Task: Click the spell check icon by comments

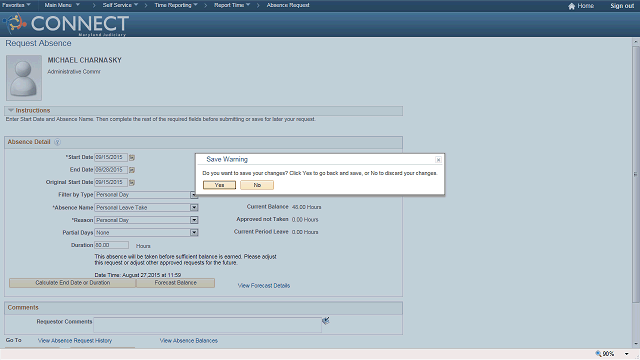Action: pos(325,321)
